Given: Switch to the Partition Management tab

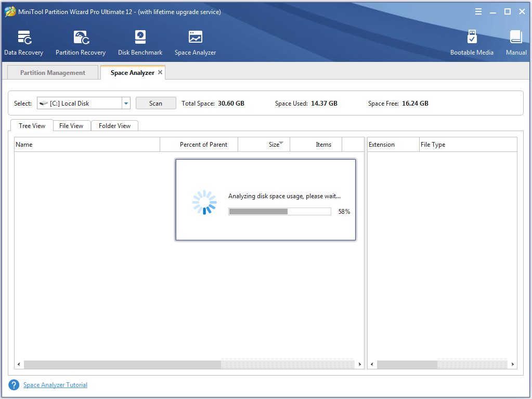Looking at the screenshot, I should coord(53,73).
